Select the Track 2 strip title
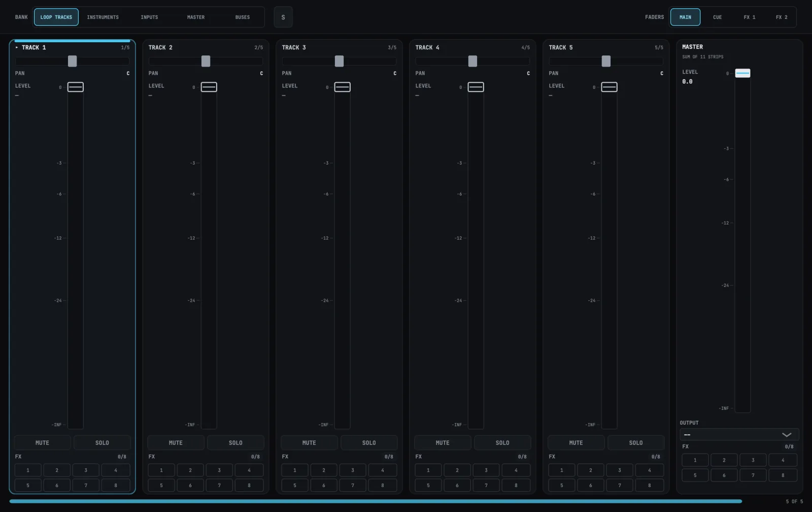The width and height of the screenshot is (812, 512). coord(160,48)
